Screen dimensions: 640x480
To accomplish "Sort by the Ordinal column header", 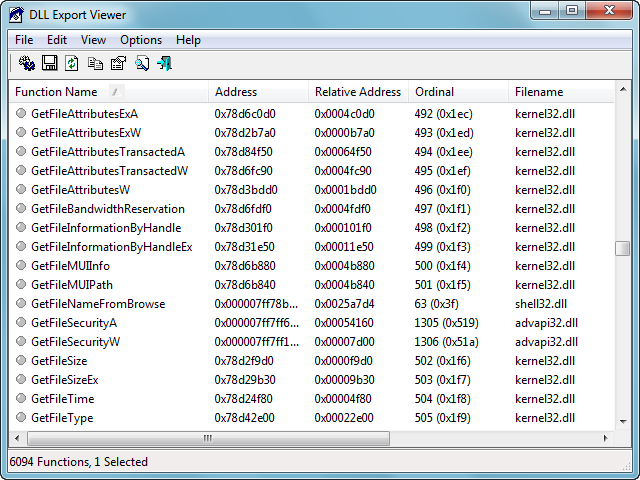I will click(x=458, y=92).
